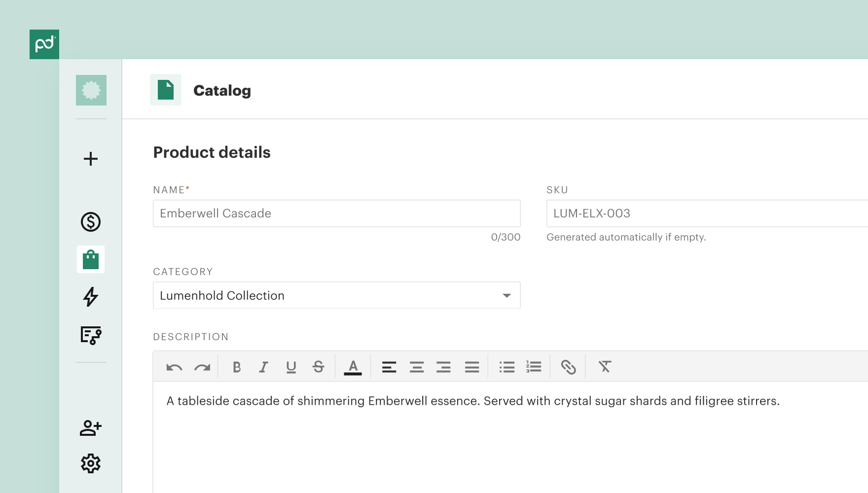
Task: Open the lightning bolt automations icon
Action: coord(91,297)
